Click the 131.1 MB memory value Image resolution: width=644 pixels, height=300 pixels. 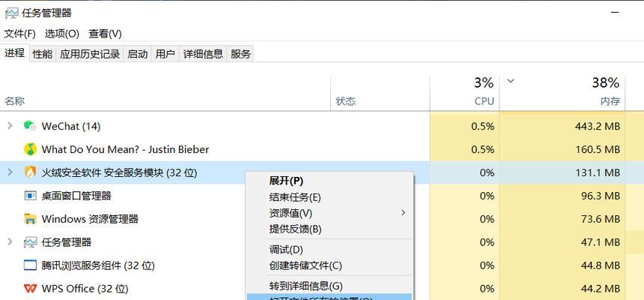point(597,172)
